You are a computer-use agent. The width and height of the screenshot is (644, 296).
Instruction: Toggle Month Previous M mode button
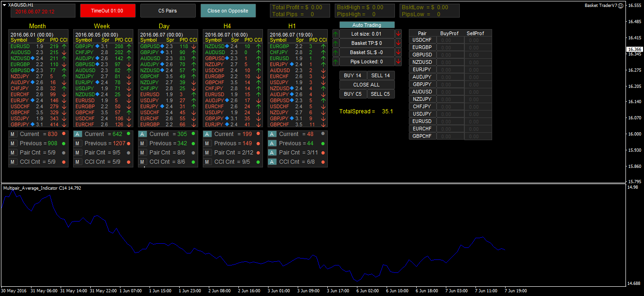pyautogui.click(x=13, y=143)
